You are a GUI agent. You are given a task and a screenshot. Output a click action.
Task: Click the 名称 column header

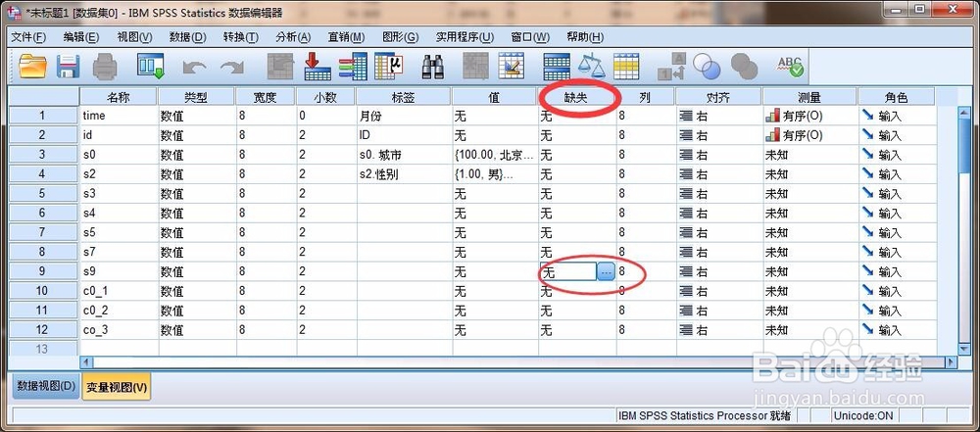tap(119, 97)
